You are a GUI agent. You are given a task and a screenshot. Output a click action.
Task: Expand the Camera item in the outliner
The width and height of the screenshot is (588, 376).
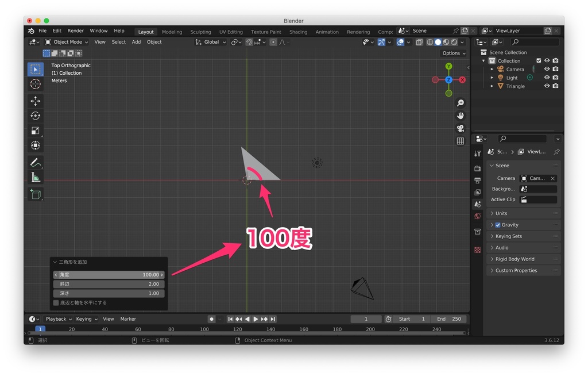492,68
